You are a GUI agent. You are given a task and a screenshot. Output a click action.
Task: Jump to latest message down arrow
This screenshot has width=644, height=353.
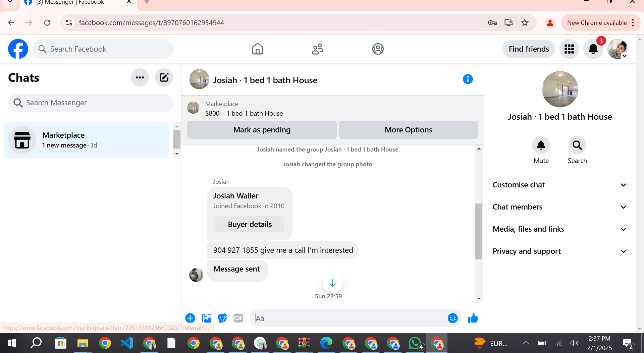click(332, 283)
